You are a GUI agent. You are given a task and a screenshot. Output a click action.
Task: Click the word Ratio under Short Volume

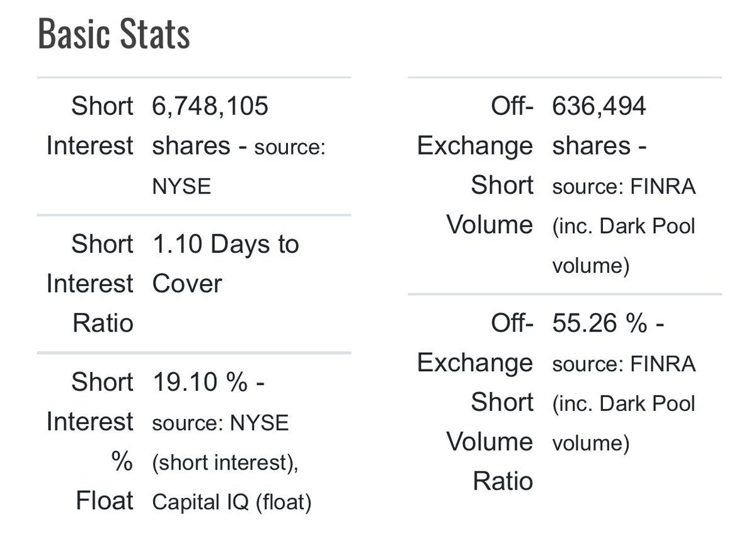click(x=503, y=481)
